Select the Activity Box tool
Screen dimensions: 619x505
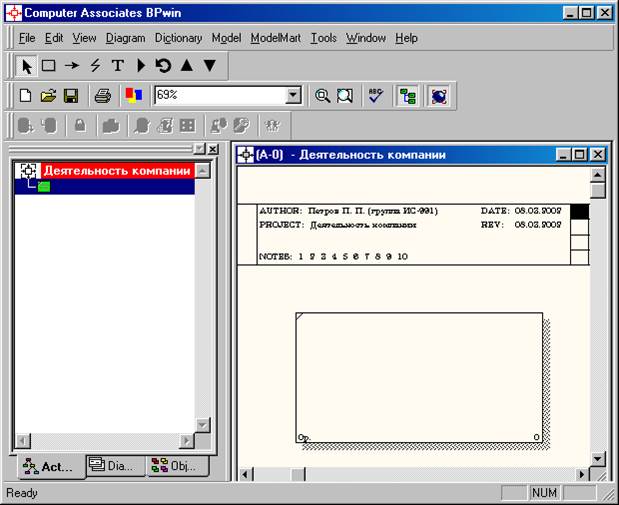(49, 65)
